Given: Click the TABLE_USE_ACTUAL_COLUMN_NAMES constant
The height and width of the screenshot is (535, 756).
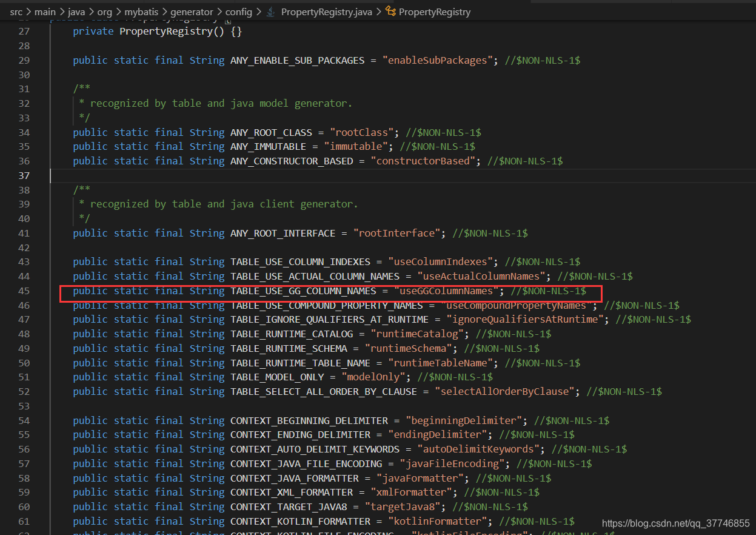Looking at the screenshot, I should (x=315, y=276).
